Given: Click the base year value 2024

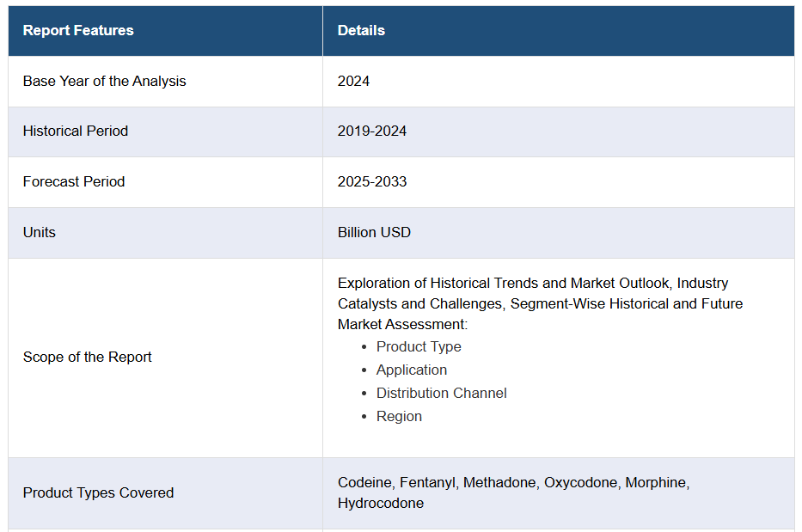Looking at the screenshot, I should point(353,81).
